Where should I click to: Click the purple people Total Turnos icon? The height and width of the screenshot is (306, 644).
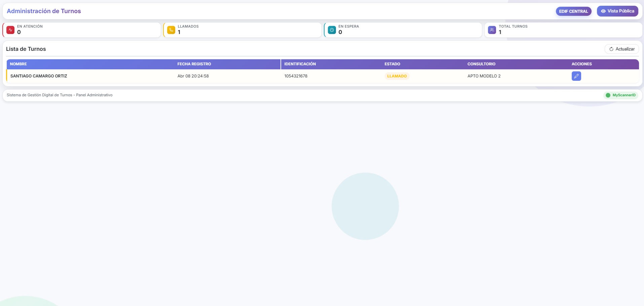tap(492, 30)
